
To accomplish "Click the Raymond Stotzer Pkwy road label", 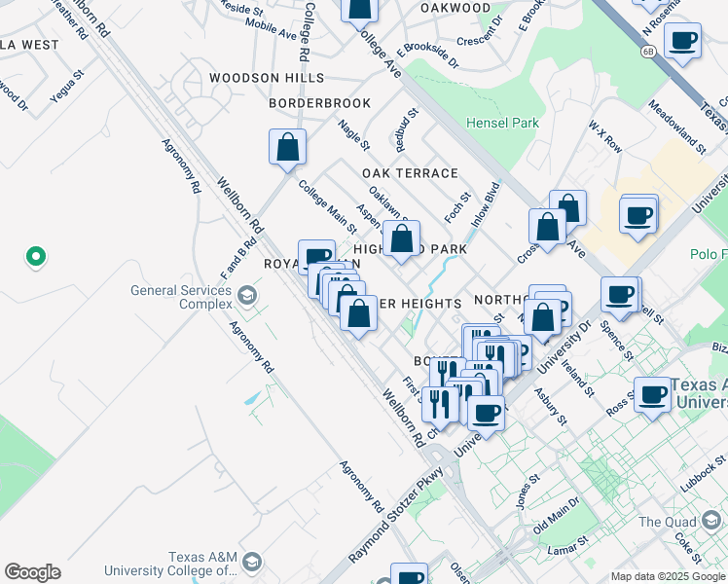I will (x=396, y=513).
